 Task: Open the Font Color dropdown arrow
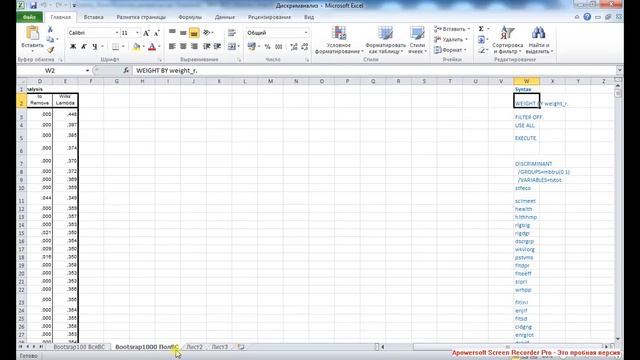tap(159, 47)
